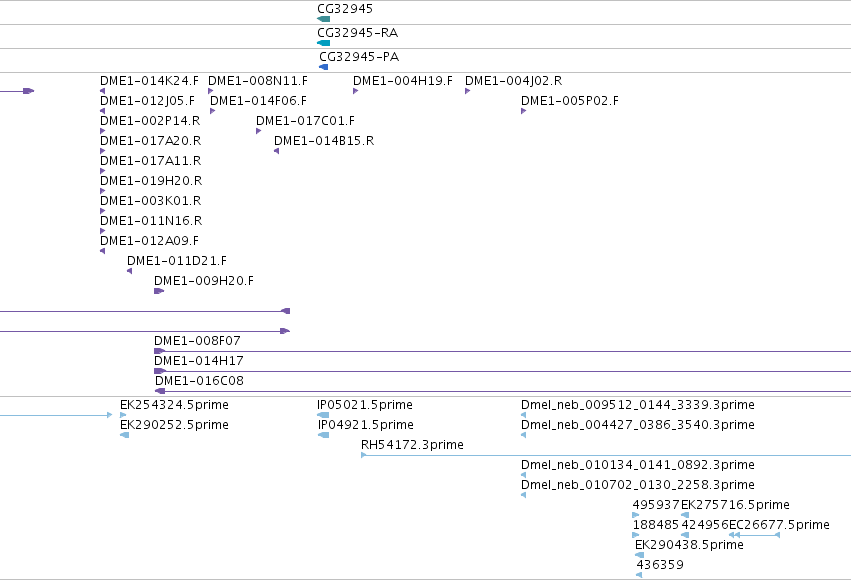Image resolution: width=851 pixels, height=580 pixels.
Task: Click Dmel_neb_010702_0130_2258.3prime label
Action: [x=638, y=485]
